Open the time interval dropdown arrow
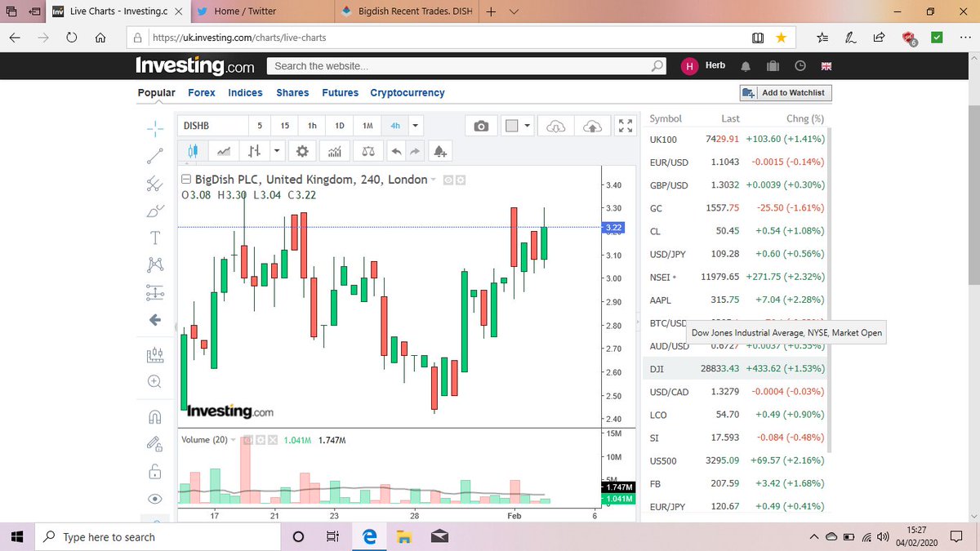 click(x=416, y=126)
